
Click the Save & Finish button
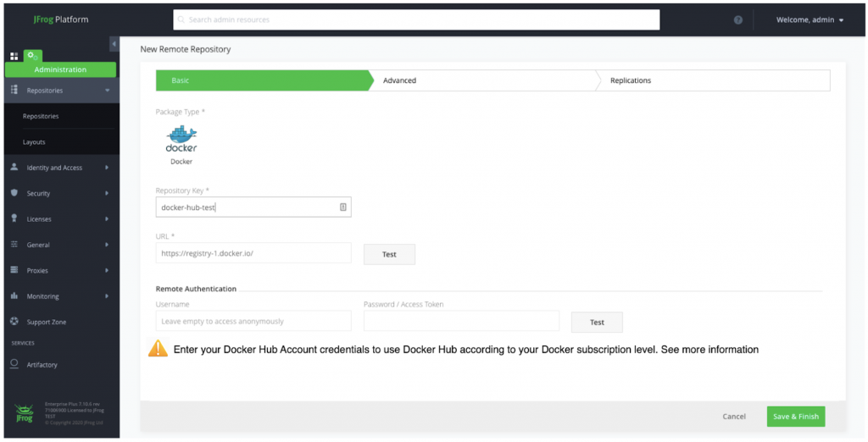click(795, 417)
